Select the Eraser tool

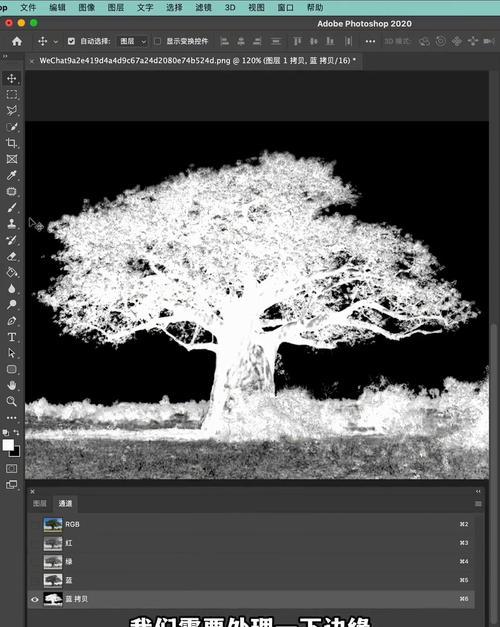[x=12, y=256]
